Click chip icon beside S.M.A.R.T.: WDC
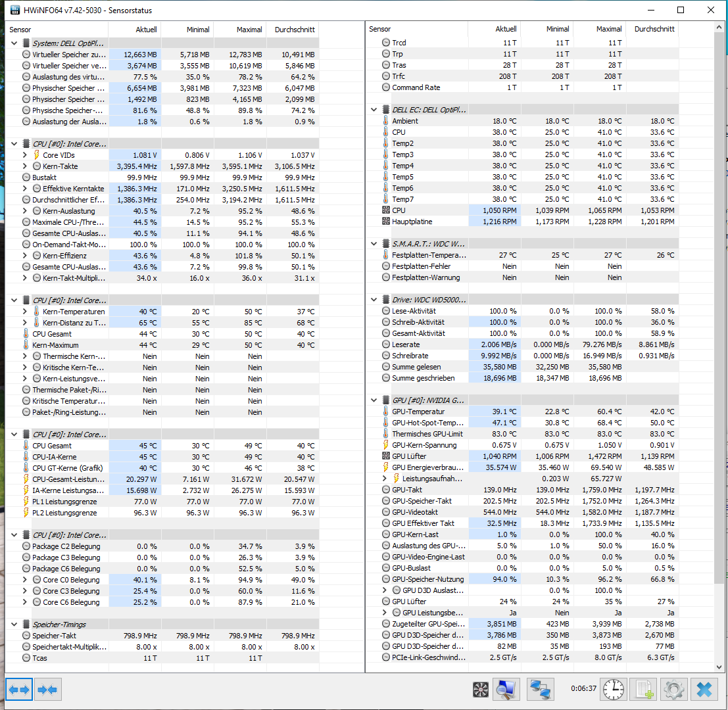728x710 pixels. pyautogui.click(x=386, y=244)
